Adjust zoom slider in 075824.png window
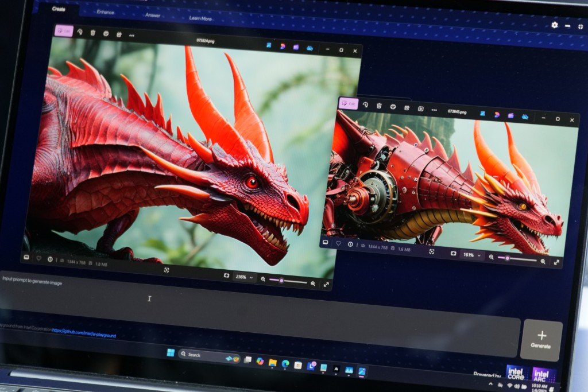Screen dimensions: 588x392 pos(288,281)
